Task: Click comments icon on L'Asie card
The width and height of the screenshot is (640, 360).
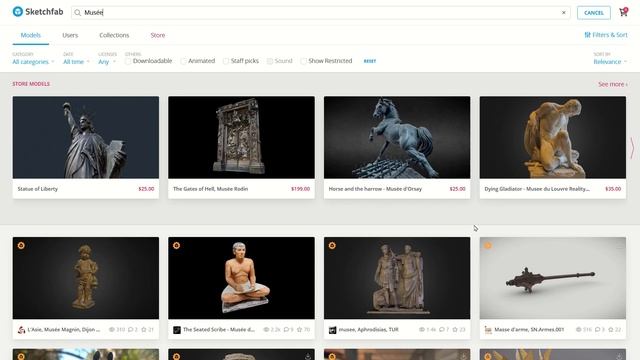Action: coord(131,329)
